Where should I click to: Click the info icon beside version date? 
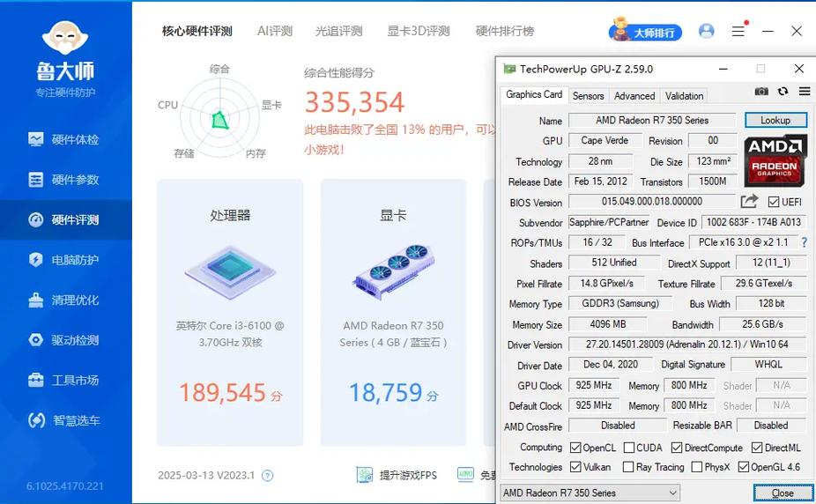point(268,476)
